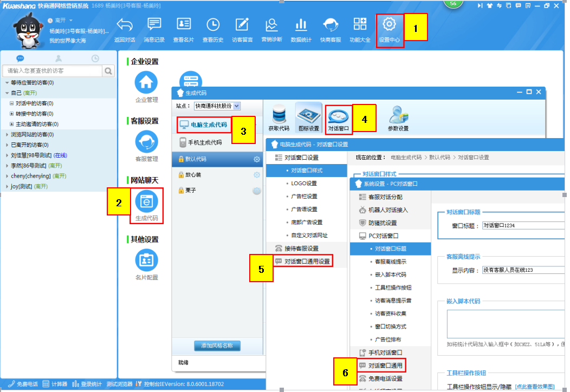Open 访客留言 visitor messages

coord(242,30)
